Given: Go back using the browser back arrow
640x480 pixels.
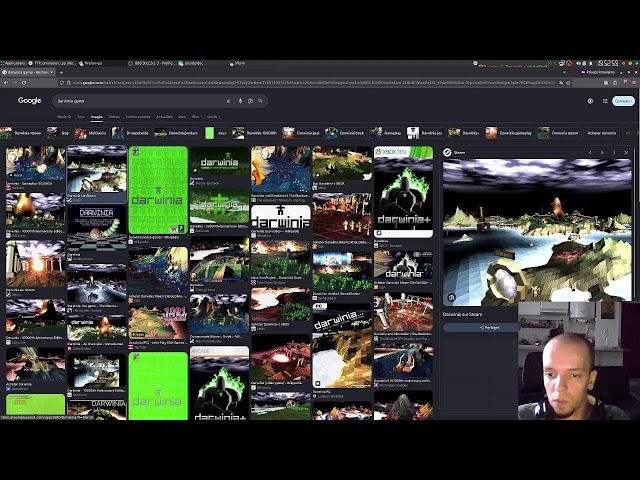Looking at the screenshot, I should tap(6, 83).
